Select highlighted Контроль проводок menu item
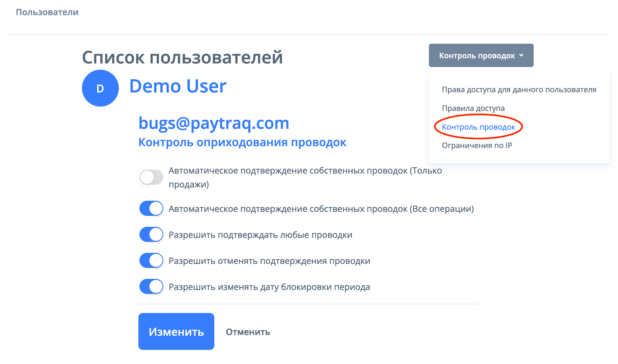Image resolution: width=618 pixels, height=364 pixels. (478, 127)
